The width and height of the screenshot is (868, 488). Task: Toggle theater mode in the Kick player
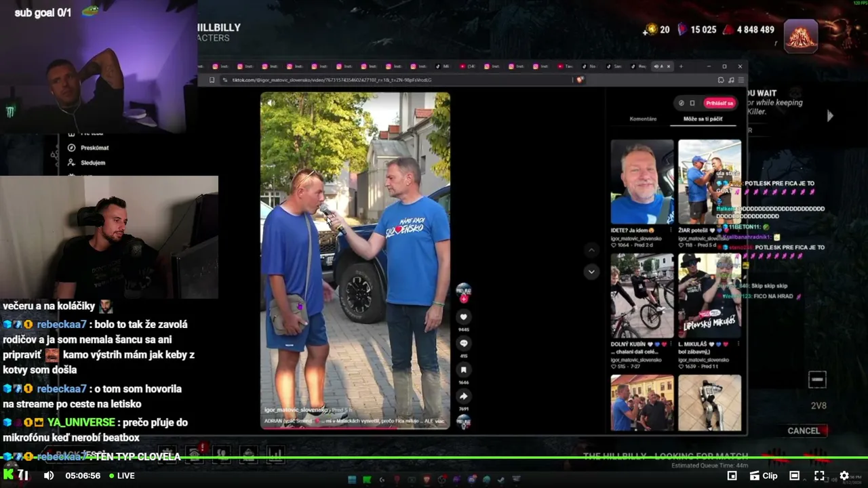point(794,476)
